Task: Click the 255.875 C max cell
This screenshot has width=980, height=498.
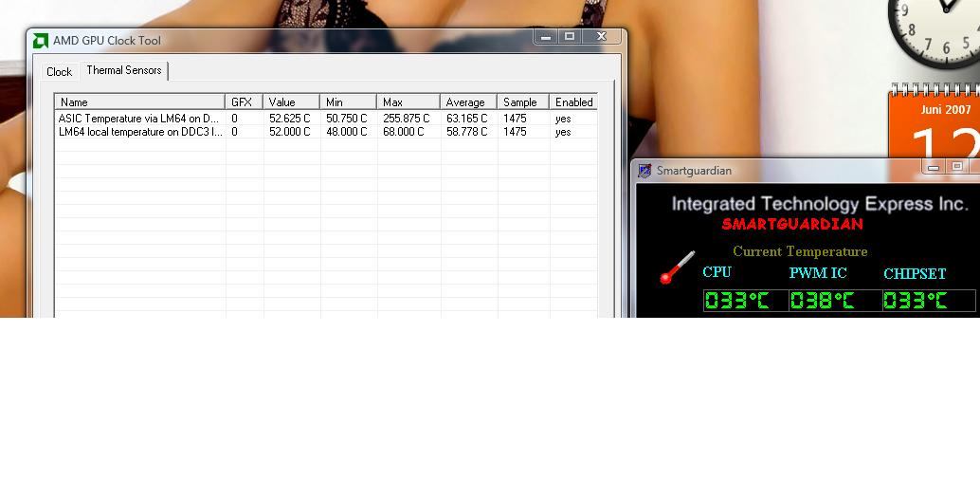Action: point(407,119)
